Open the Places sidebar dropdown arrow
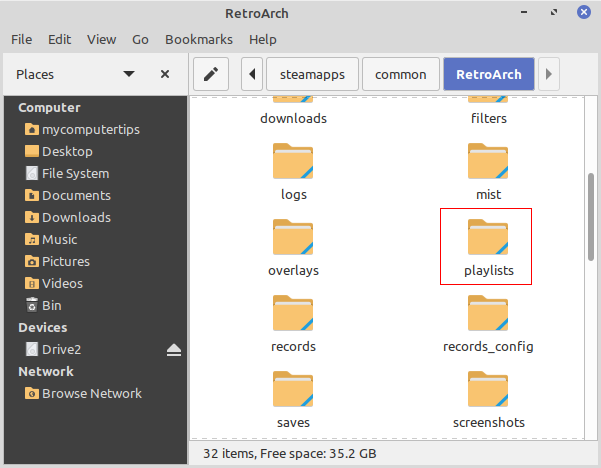 (129, 74)
